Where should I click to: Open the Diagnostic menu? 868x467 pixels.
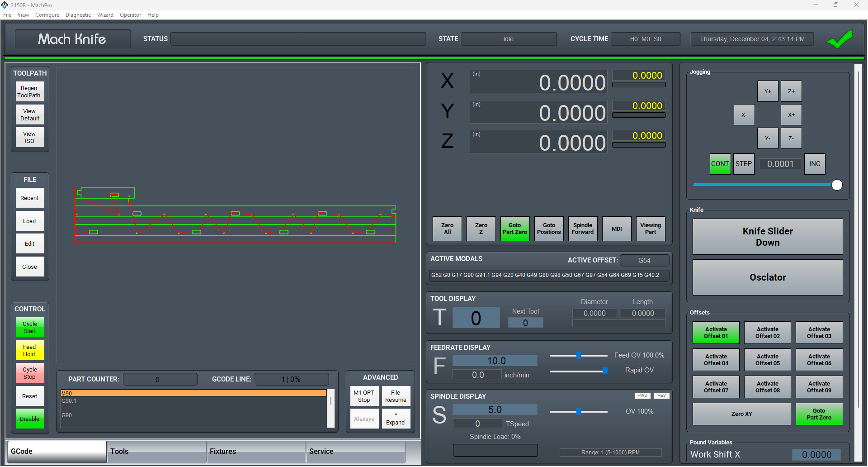pos(78,15)
